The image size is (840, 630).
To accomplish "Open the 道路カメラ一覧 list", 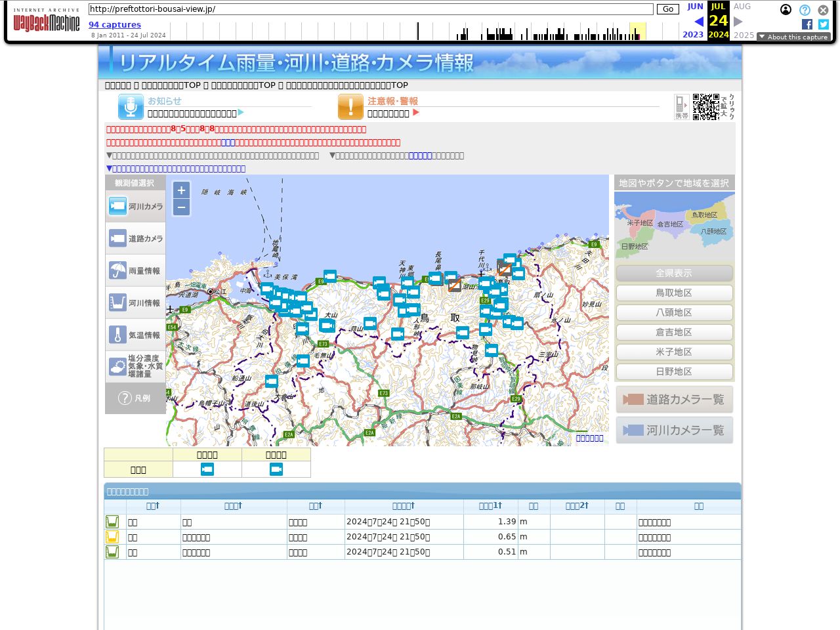I will [x=674, y=399].
